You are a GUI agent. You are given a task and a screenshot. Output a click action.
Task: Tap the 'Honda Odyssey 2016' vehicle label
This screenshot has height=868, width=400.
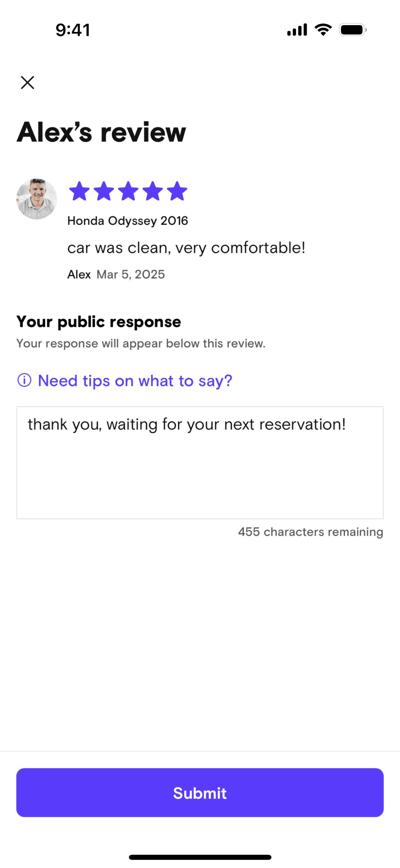(x=128, y=221)
